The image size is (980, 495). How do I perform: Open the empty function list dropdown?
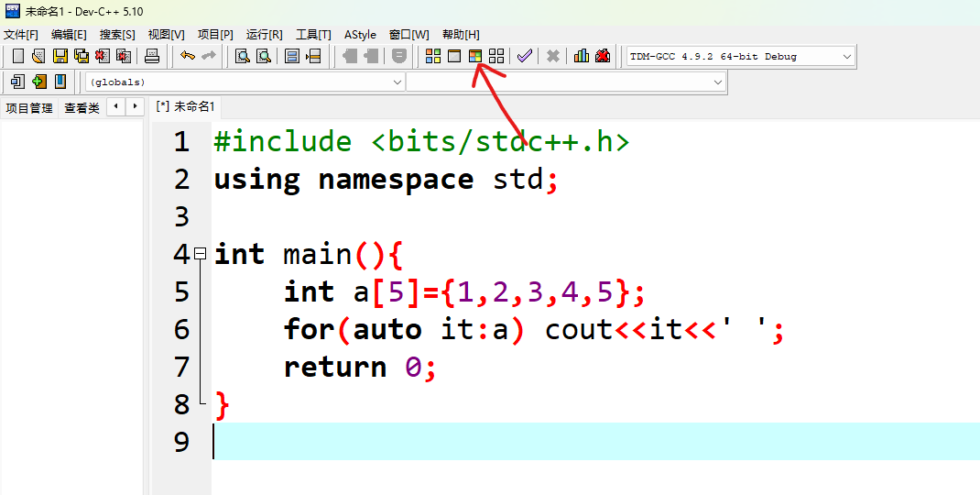[x=718, y=82]
